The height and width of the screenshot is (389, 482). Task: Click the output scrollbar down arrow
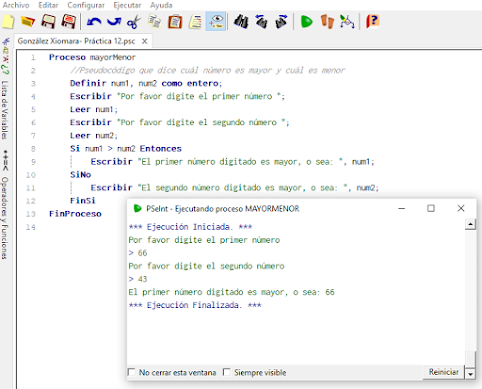coord(470,374)
